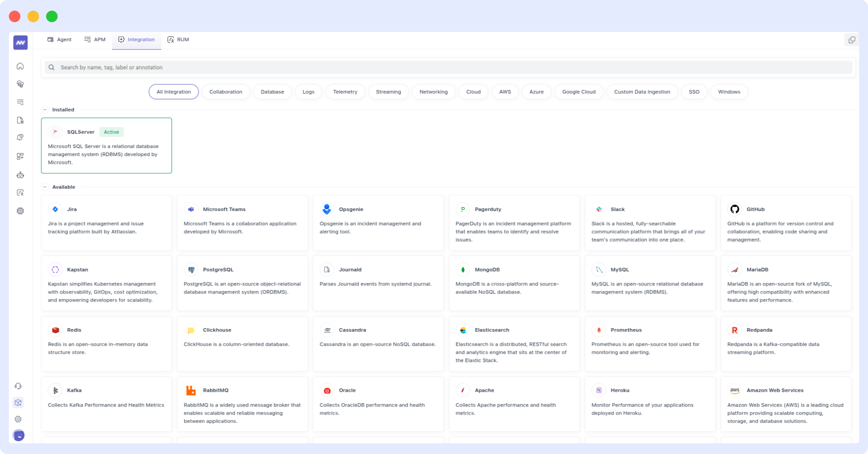Open the PostgreSQL integration card
This screenshot has height=454, width=868.
tap(242, 283)
